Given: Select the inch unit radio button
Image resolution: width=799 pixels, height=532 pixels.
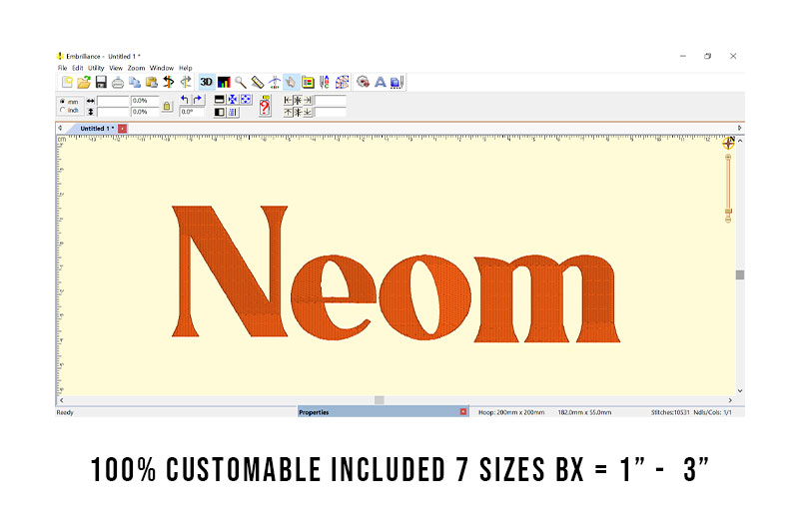Looking at the screenshot, I should [63, 110].
